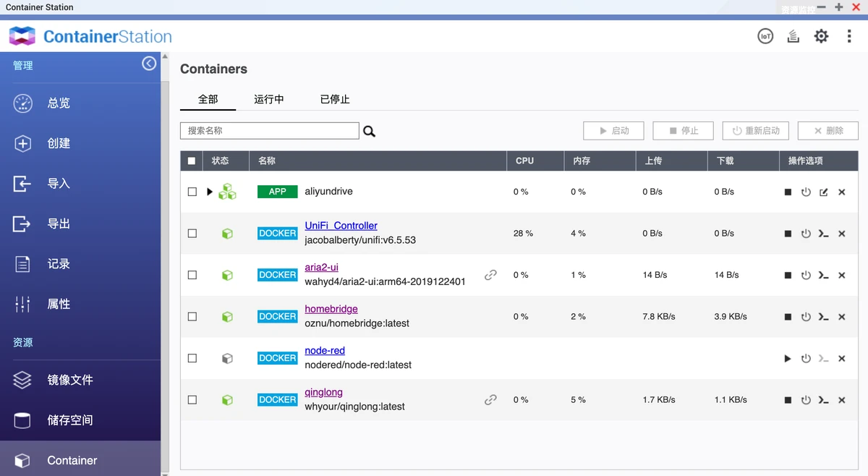Check the aria2-ui row checkbox

coord(192,275)
